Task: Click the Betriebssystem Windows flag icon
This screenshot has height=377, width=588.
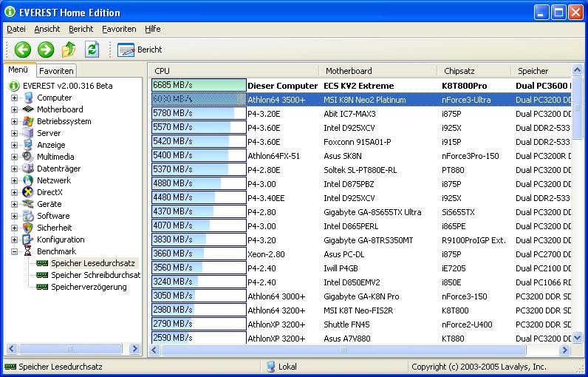Action: pyautogui.click(x=28, y=121)
